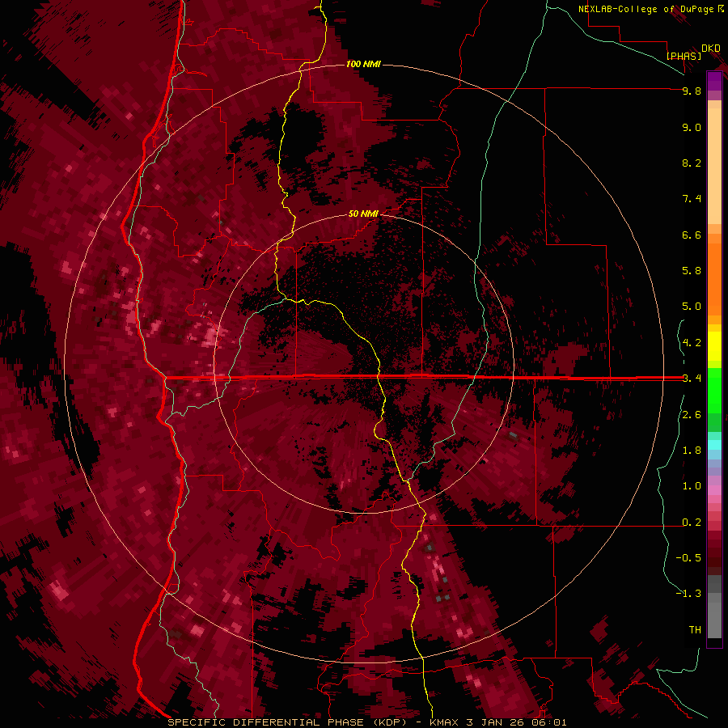
Task: Click the 0.2 legend value
Action: pyautogui.click(x=692, y=523)
